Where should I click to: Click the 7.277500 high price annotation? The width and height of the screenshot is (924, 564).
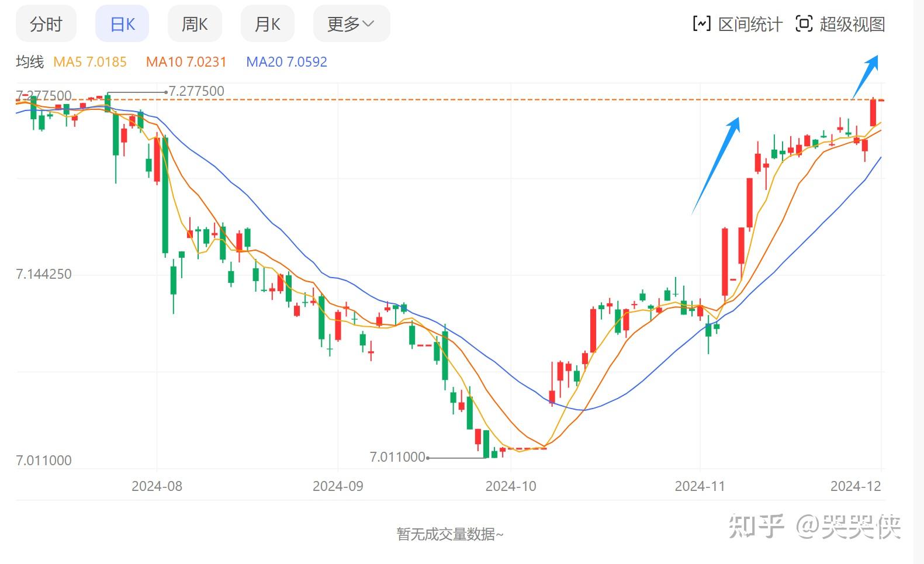click(196, 91)
